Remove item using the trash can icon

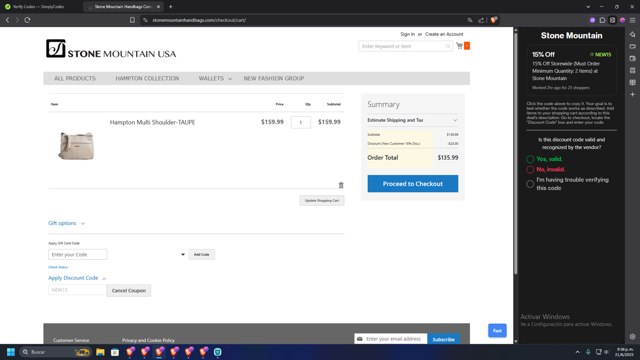coord(341,185)
